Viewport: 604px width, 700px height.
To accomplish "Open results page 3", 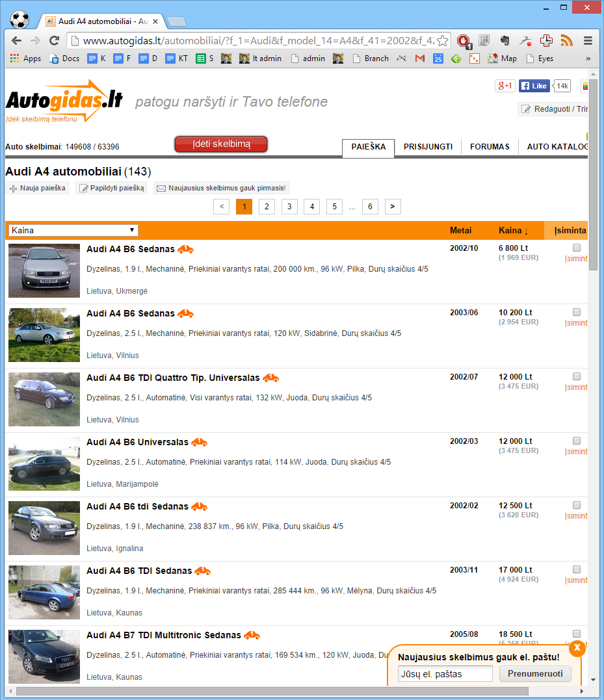I will [289, 206].
